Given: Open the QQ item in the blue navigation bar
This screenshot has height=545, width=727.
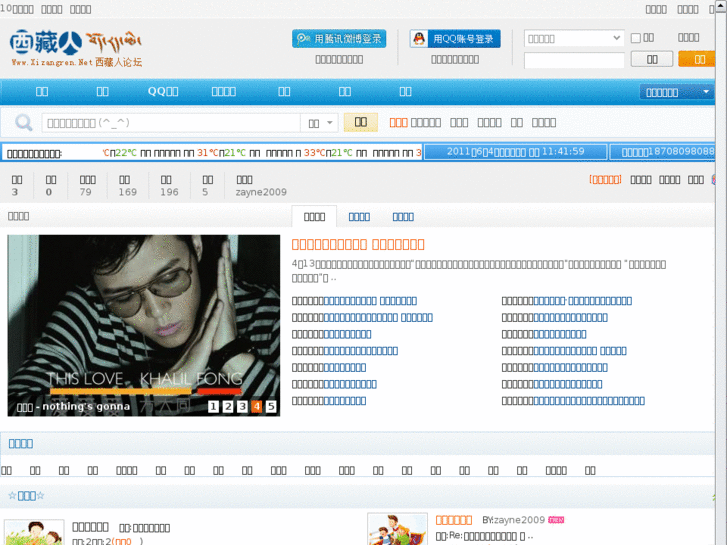Looking at the screenshot, I should pos(163,91).
